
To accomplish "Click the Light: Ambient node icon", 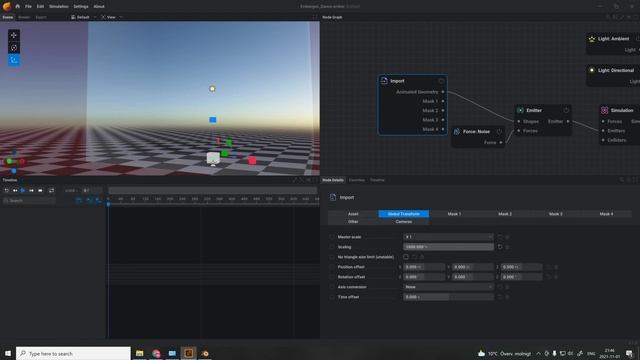I will pyautogui.click(x=592, y=39).
